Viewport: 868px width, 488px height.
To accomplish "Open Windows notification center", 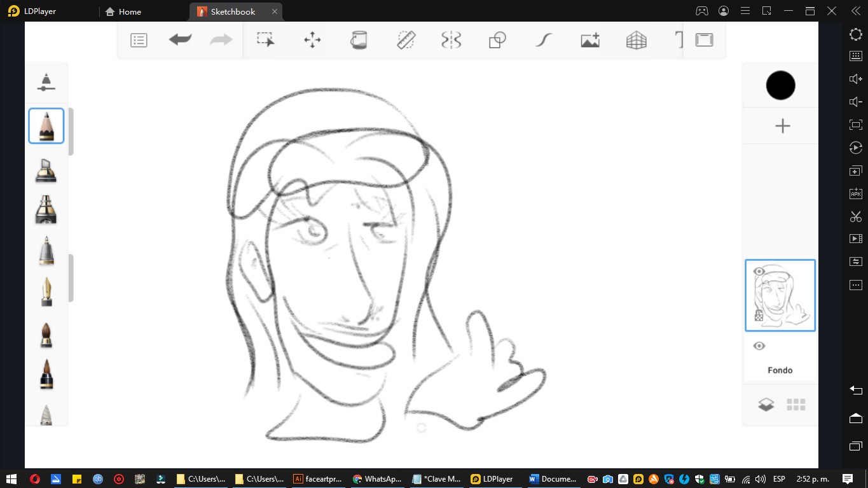I will pyautogui.click(x=847, y=479).
